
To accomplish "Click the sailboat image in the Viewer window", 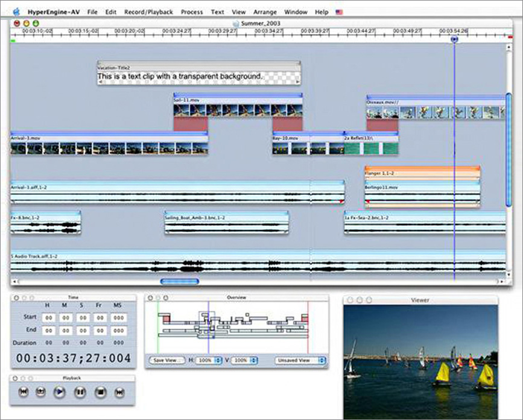I will coord(421,361).
